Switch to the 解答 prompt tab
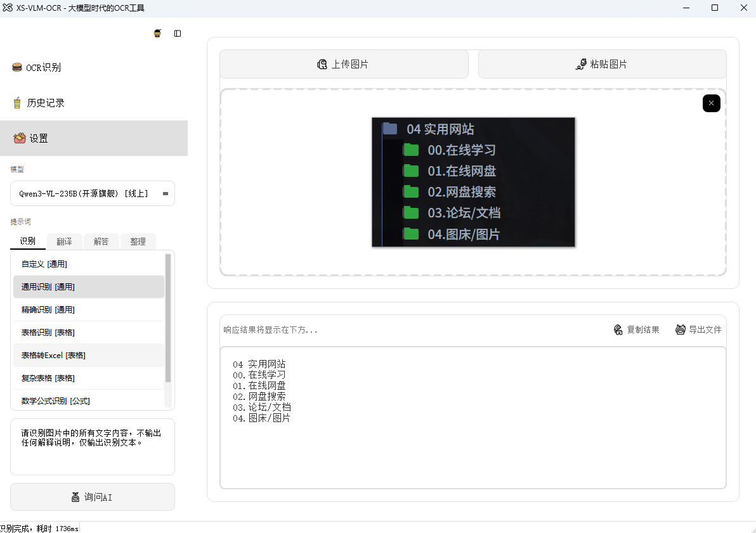 (101, 241)
